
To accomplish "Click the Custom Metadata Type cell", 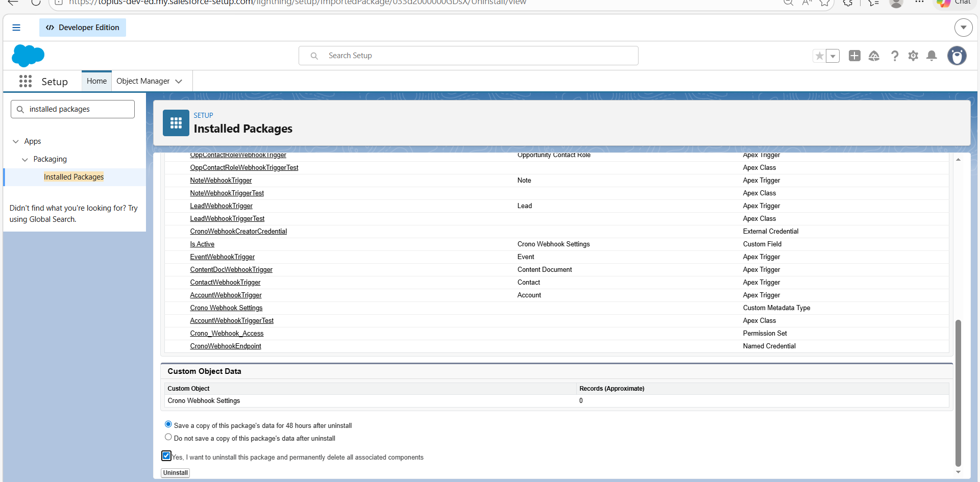I will 776,308.
